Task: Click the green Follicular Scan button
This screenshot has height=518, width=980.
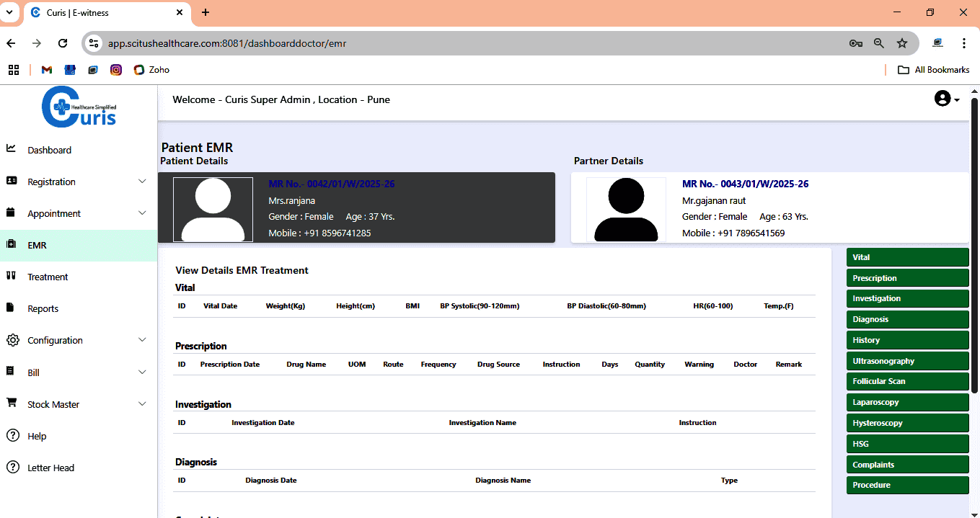Action: click(x=907, y=381)
